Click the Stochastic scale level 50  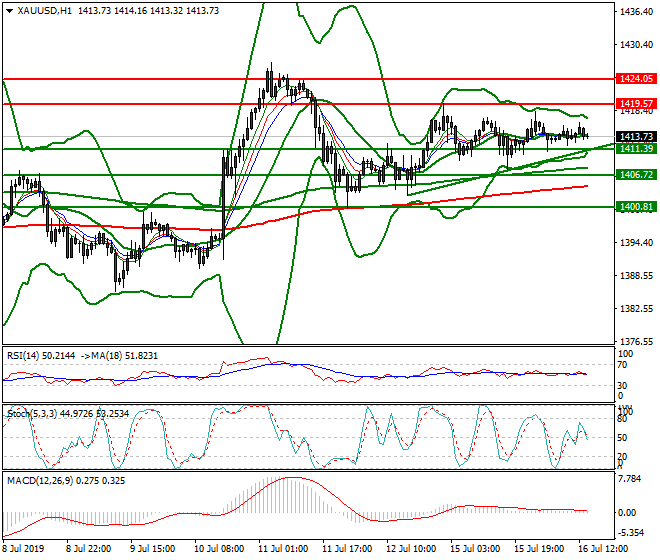coord(622,438)
